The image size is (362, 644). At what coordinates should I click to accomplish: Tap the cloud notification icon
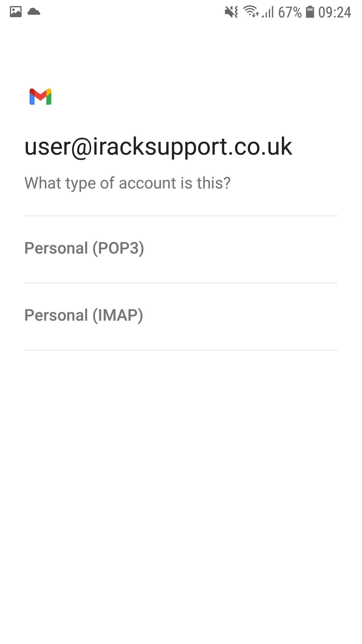[x=34, y=12]
